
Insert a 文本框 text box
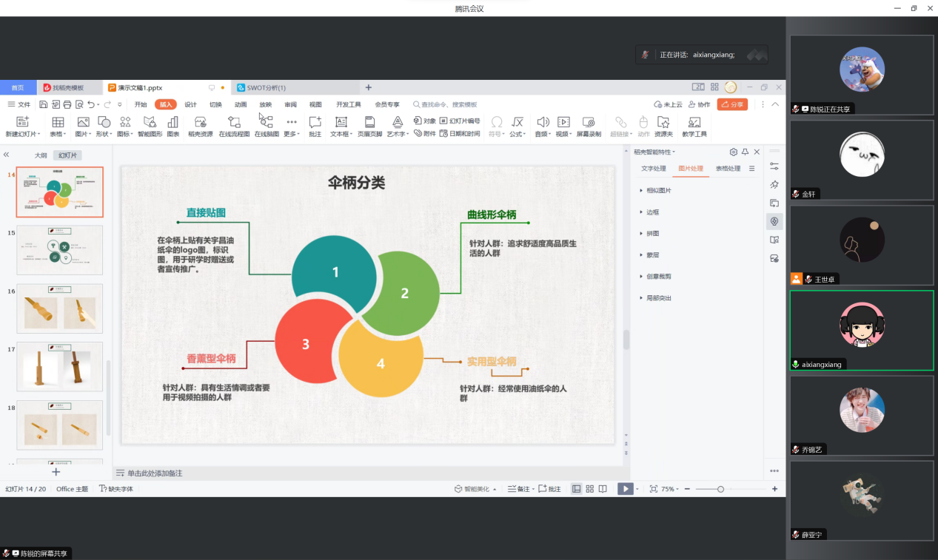tap(341, 122)
